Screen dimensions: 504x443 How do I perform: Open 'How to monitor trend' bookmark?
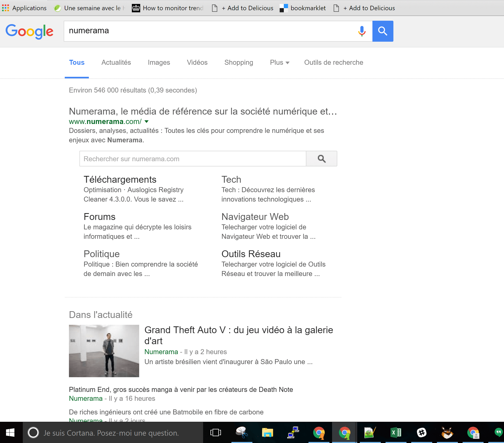coord(168,8)
